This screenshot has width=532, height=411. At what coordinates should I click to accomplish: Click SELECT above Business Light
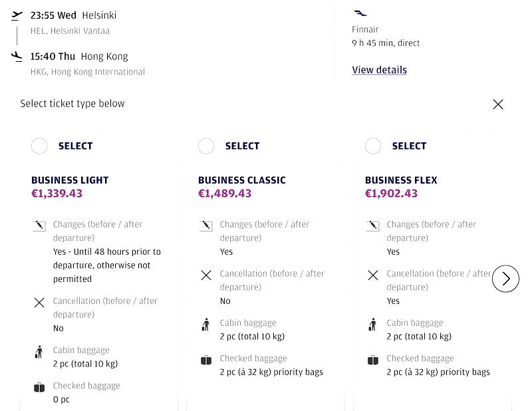(x=75, y=146)
